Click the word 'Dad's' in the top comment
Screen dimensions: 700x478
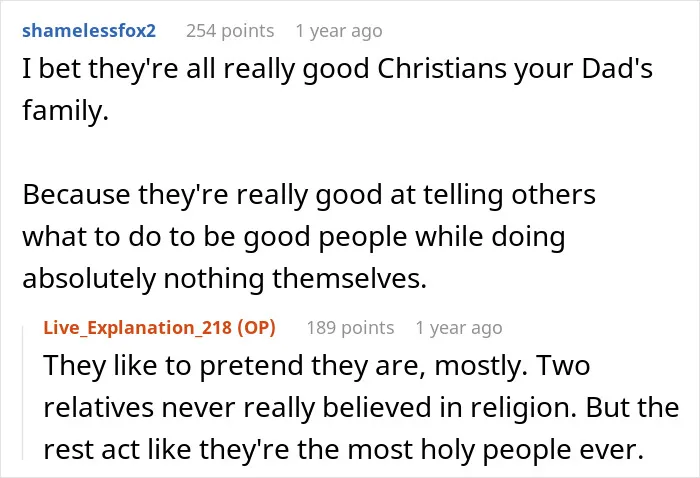tap(617, 69)
